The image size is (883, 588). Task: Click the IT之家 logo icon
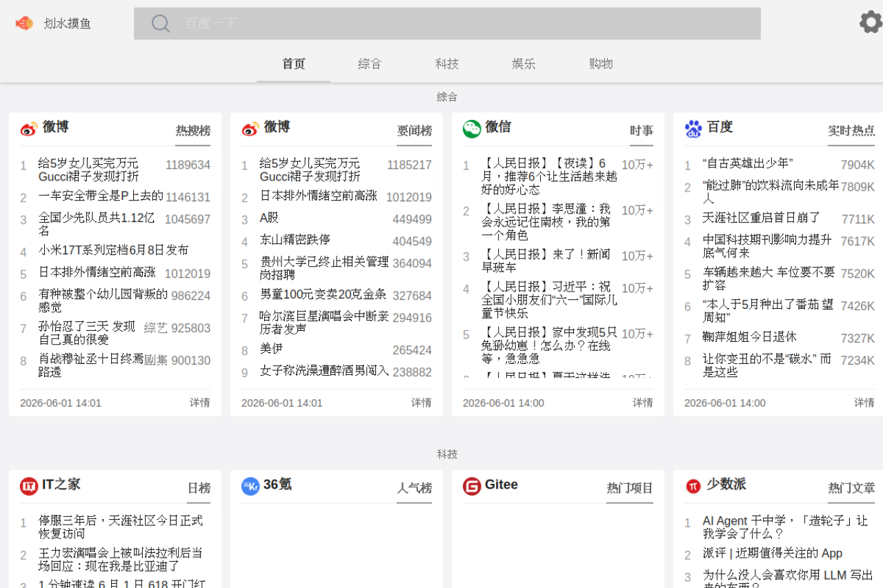29,486
